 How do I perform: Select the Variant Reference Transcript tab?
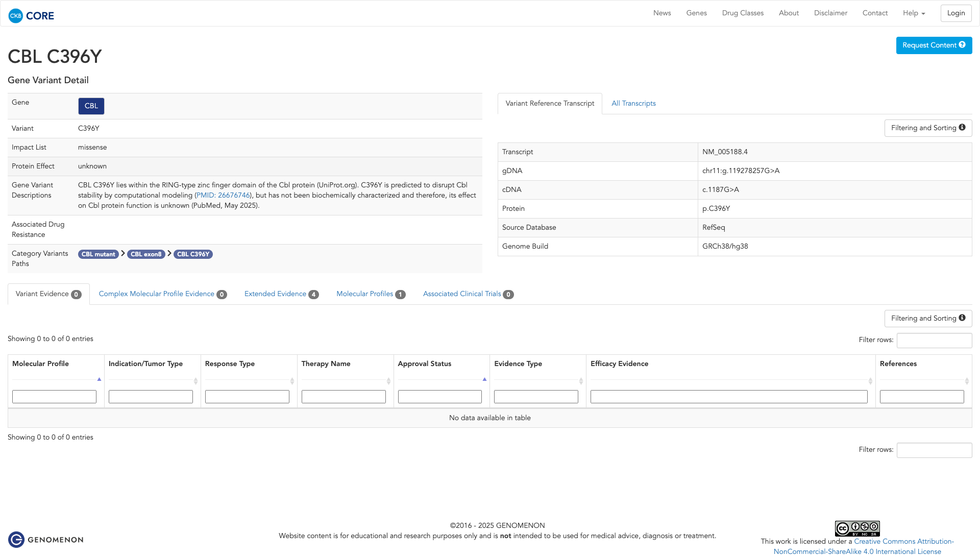coord(550,104)
